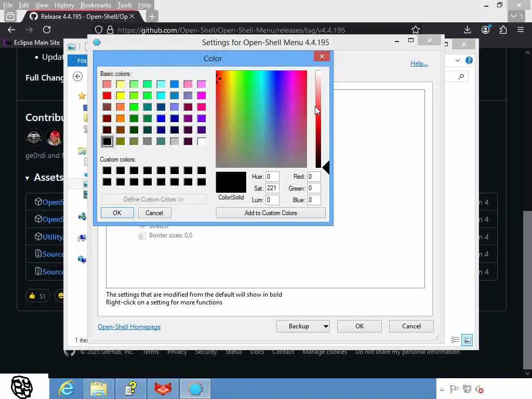Pick a color in the spectrum field
Viewport: 532px width, 399px height.
[x=261, y=119]
